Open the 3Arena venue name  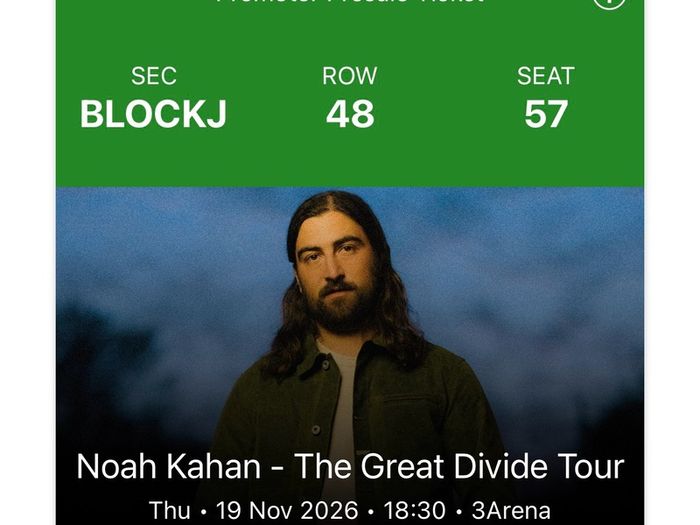(511, 510)
